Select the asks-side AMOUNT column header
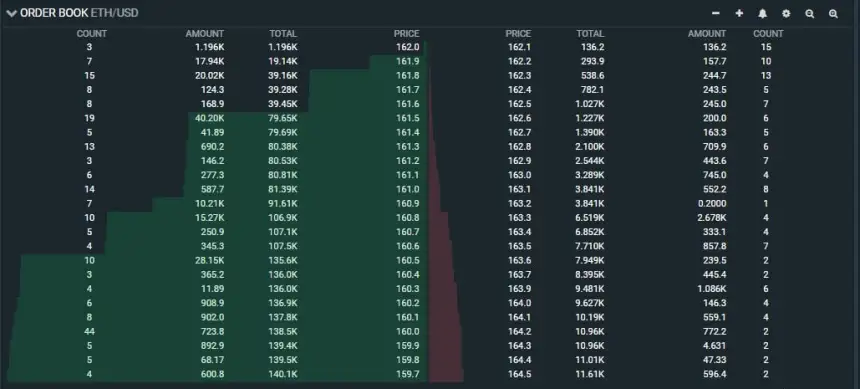 click(x=707, y=33)
